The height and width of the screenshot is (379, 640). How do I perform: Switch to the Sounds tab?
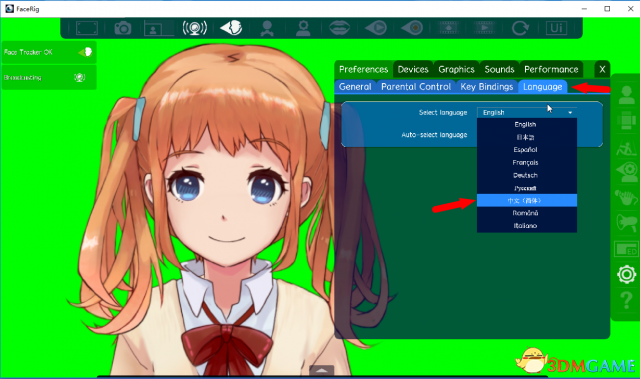(x=499, y=69)
